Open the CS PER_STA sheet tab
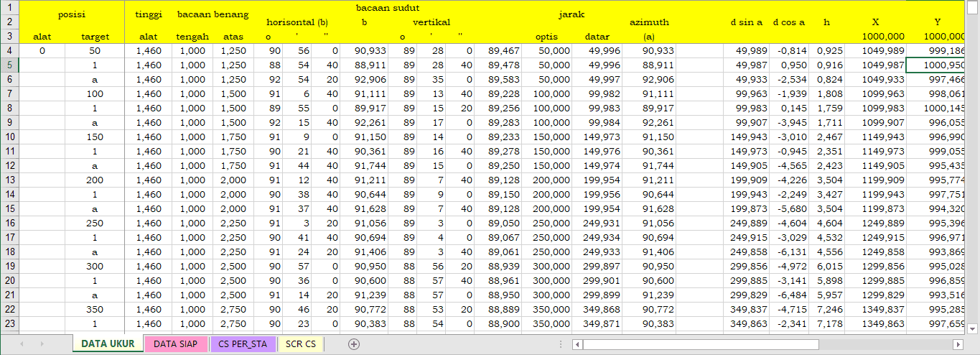980x355 pixels. click(243, 344)
